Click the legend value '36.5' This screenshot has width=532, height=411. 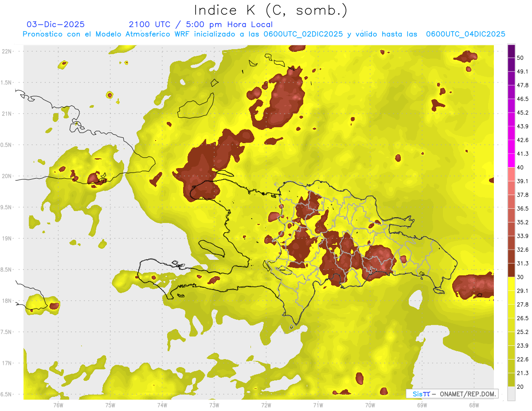pyautogui.click(x=523, y=208)
